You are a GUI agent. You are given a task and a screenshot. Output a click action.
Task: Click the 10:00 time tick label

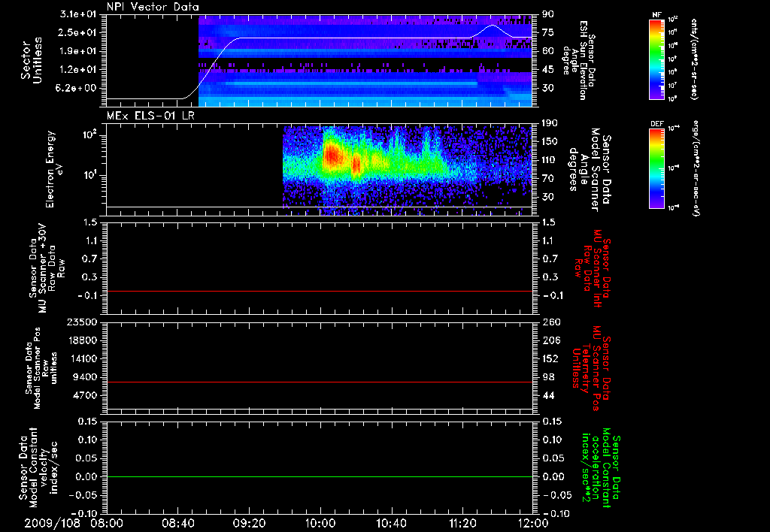320,523
